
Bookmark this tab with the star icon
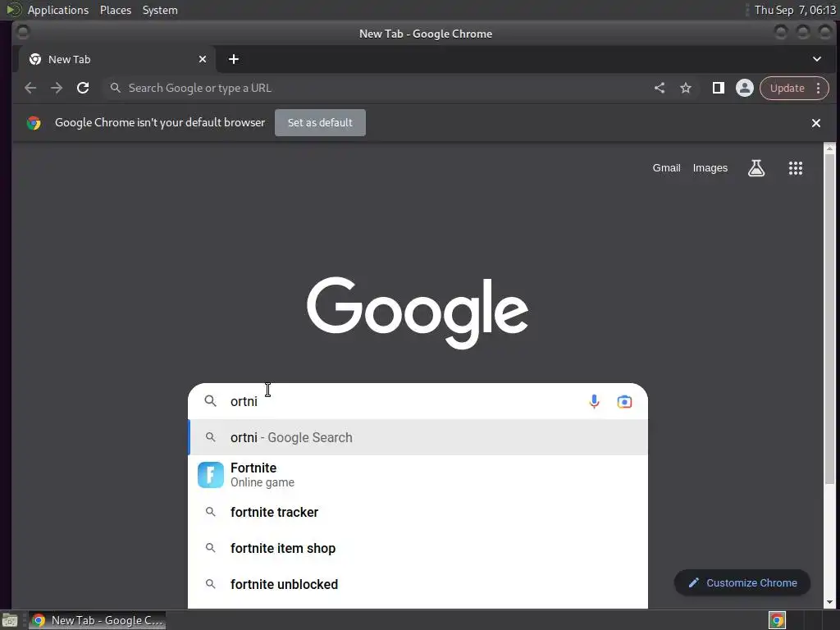[686, 88]
